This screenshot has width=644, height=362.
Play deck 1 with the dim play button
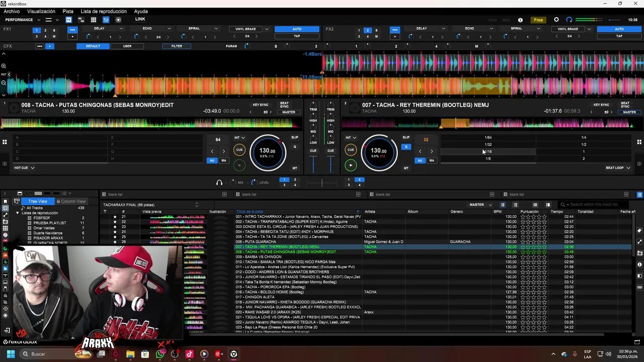tap(239, 165)
